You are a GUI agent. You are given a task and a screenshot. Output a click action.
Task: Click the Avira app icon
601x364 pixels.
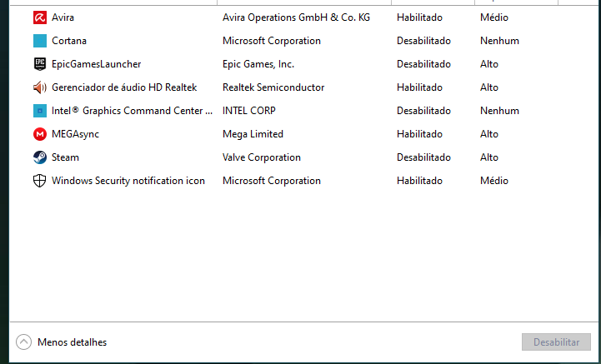tap(40, 17)
